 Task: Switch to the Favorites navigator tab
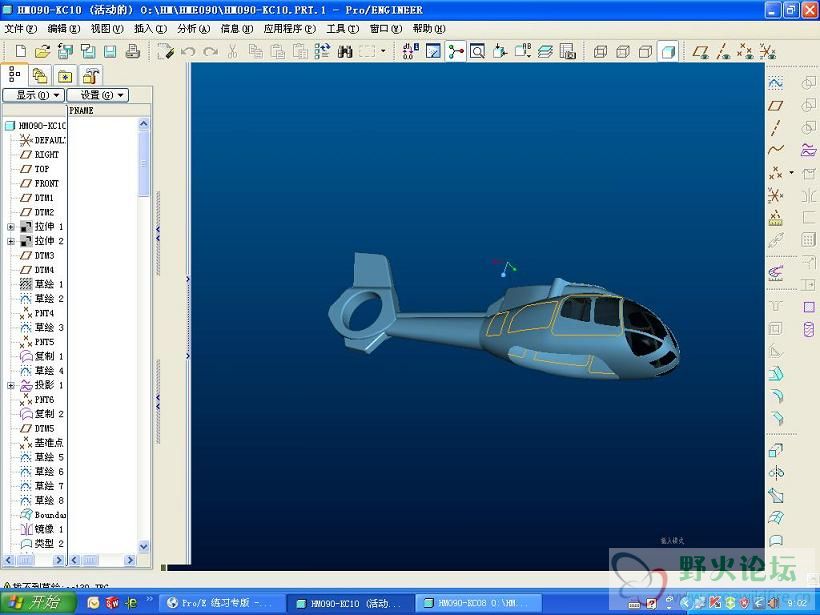click(65, 76)
